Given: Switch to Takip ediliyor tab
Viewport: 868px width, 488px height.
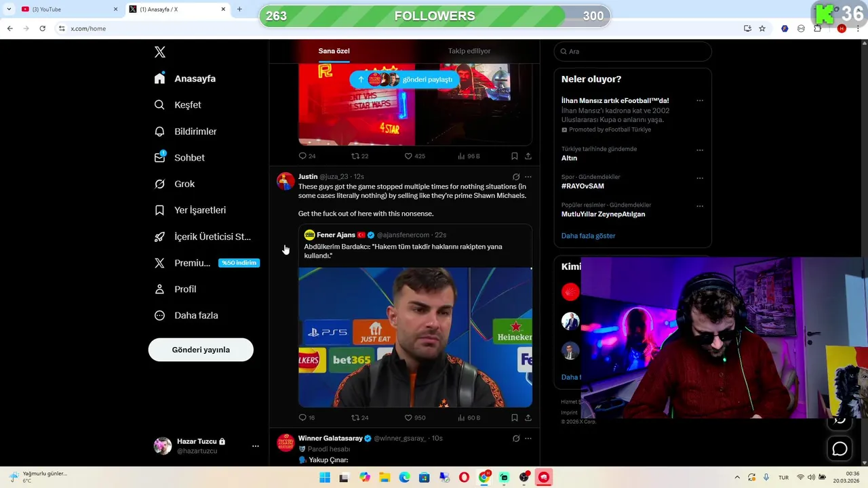Looking at the screenshot, I should point(469,51).
